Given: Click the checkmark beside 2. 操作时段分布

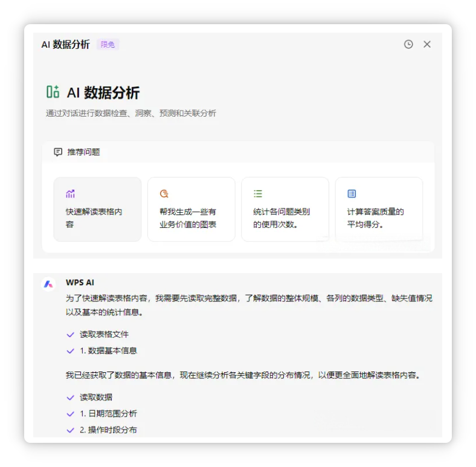Looking at the screenshot, I should pos(70,430).
